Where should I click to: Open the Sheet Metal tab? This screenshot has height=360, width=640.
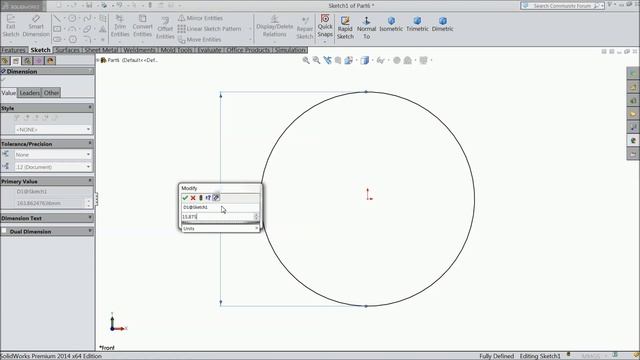(101, 50)
